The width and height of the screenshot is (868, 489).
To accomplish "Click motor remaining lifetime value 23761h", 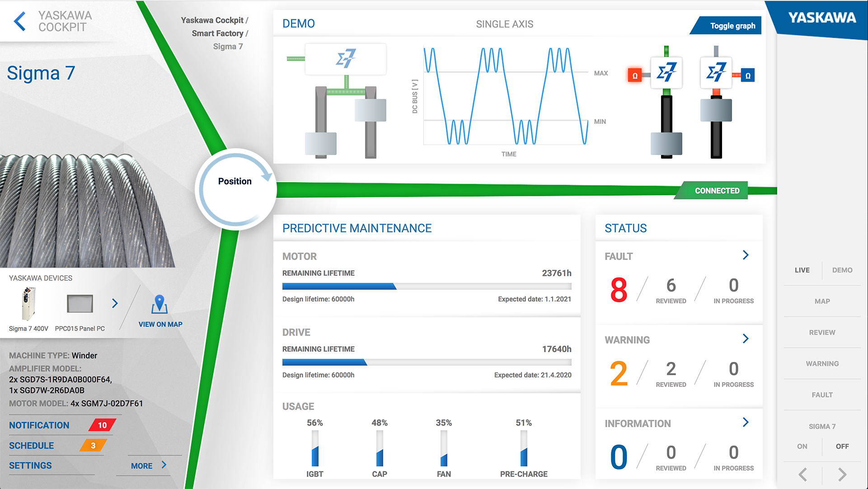I will click(557, 273).
